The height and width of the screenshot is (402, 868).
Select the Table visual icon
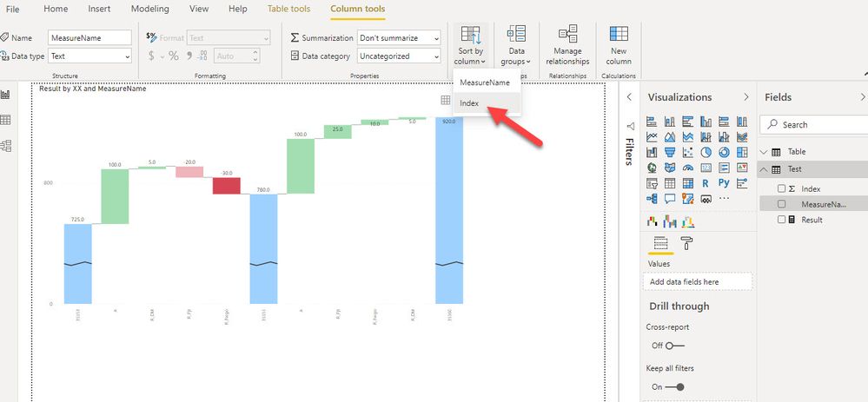[x=670, y=183]
